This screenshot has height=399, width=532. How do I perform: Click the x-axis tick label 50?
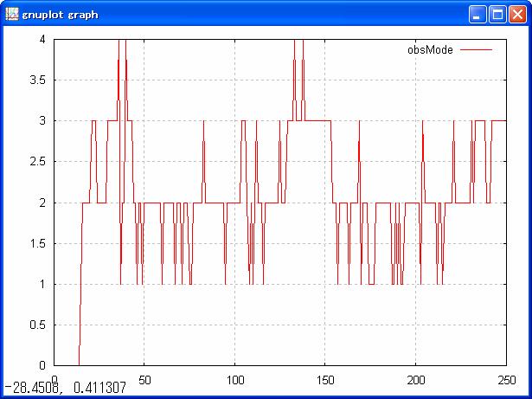[x=144, y=379]
